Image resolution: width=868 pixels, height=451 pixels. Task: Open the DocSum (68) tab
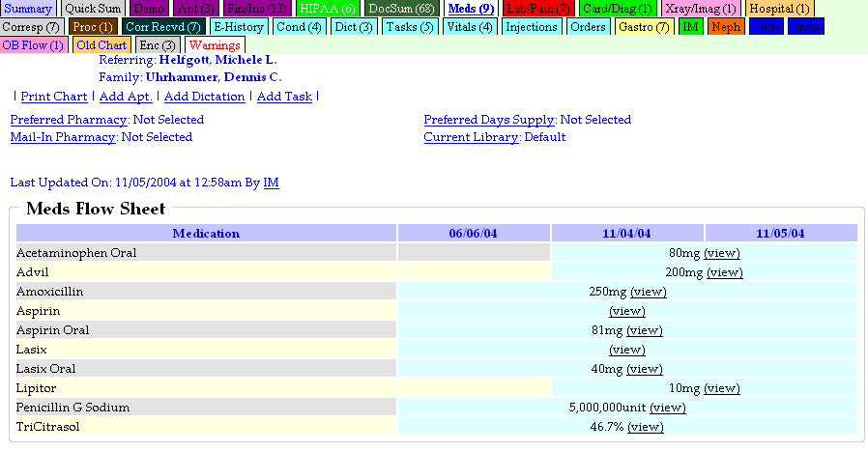tap(402, 9)
